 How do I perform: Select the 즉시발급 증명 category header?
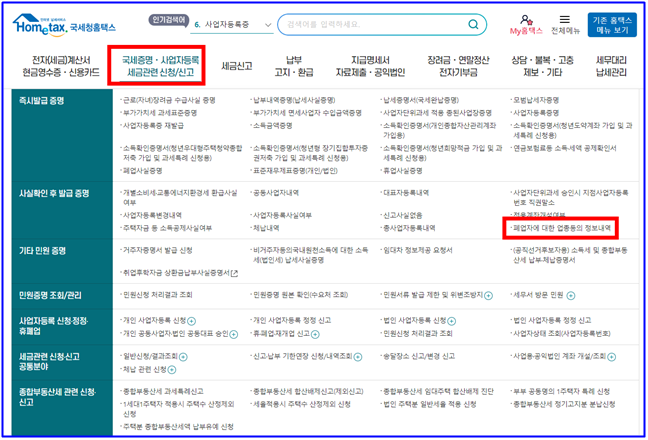tap(42, 100)
